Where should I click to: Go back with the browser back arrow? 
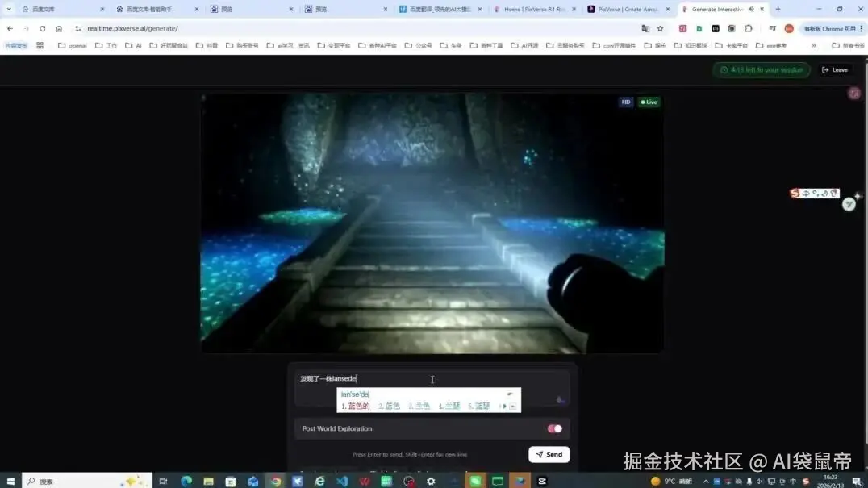[x=10, y=28]
